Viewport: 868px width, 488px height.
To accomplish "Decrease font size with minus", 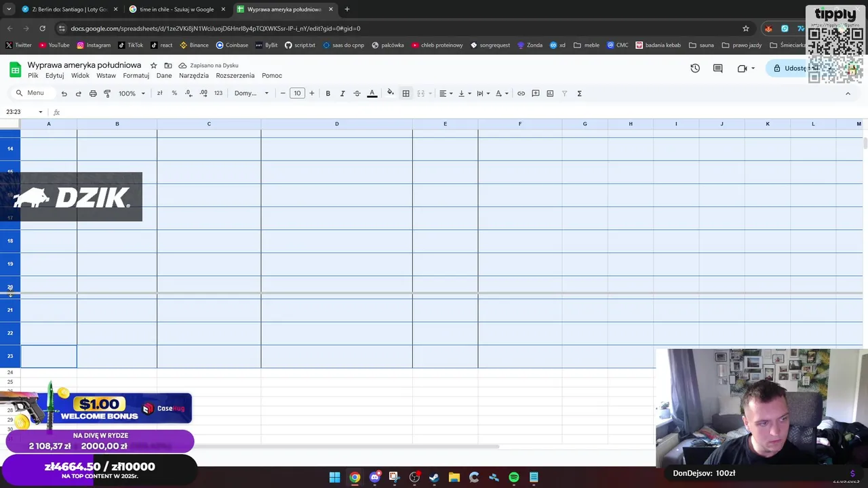I will pos(283,94).
